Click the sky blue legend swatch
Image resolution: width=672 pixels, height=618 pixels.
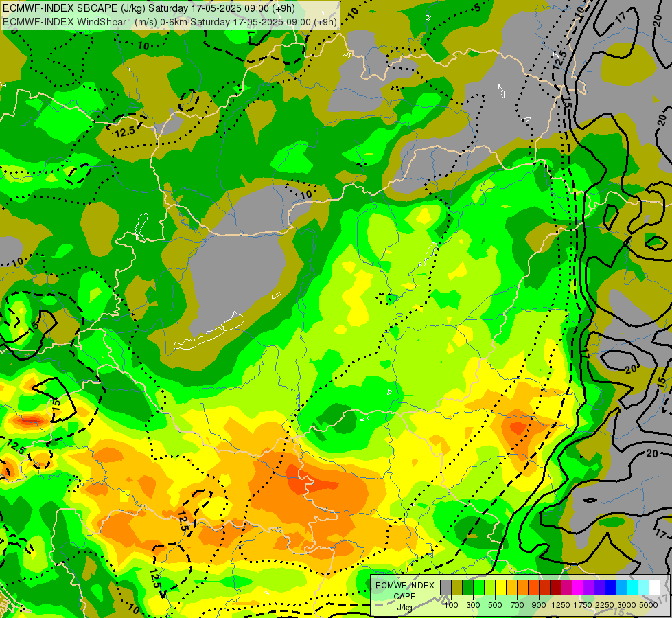point(621,587)
